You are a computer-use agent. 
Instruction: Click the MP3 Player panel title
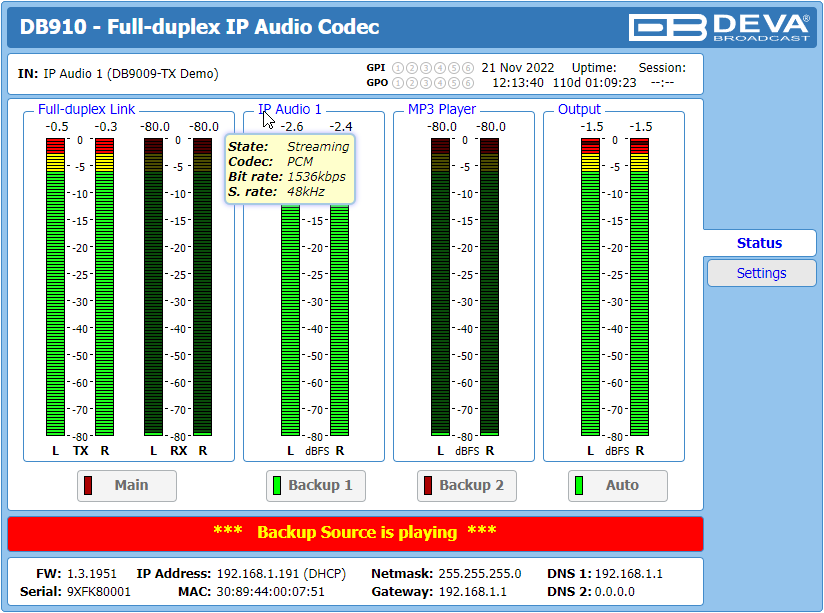442,109
